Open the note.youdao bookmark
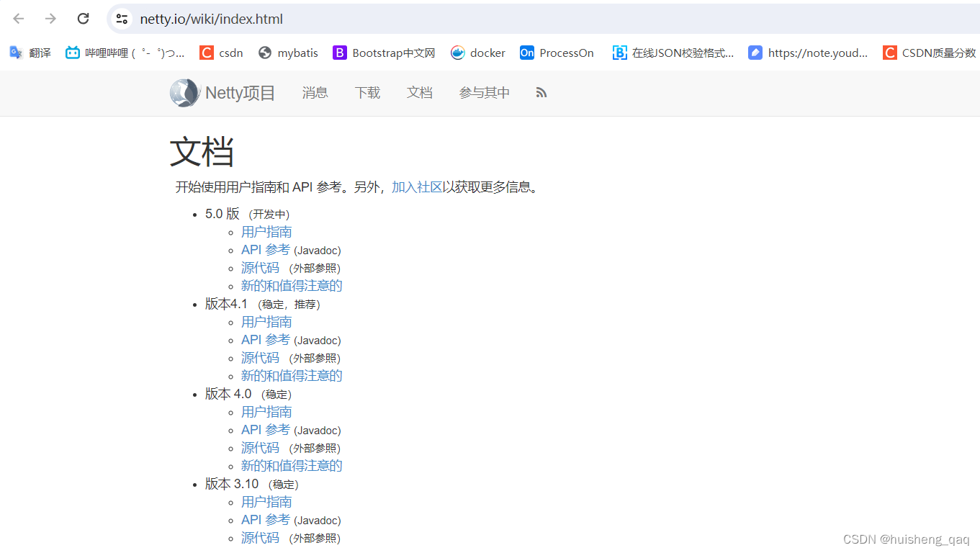 (x=808, y=53)
